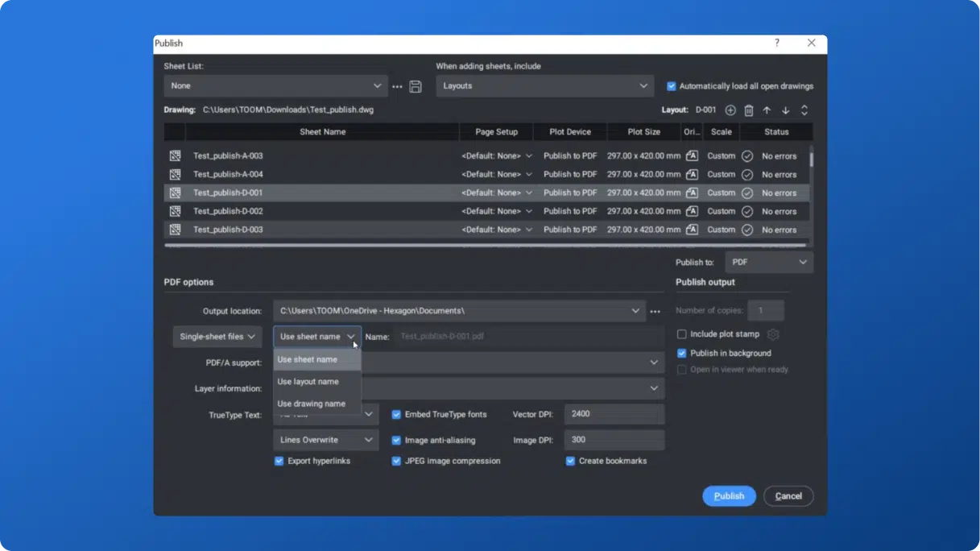This screenshot has width=980, height=551.
Task: Choose Use layout name option
Action: [308, 382]
